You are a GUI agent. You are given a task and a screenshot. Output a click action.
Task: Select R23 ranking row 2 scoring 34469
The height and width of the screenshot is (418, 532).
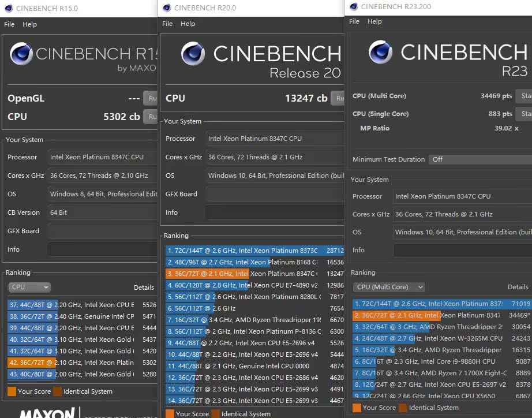pos(442,315)
